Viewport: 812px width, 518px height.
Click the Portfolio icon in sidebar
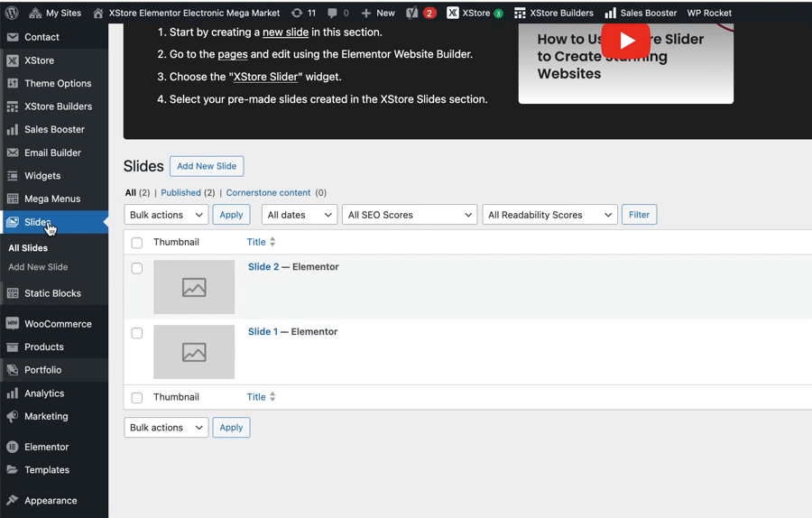coord(13,370)
